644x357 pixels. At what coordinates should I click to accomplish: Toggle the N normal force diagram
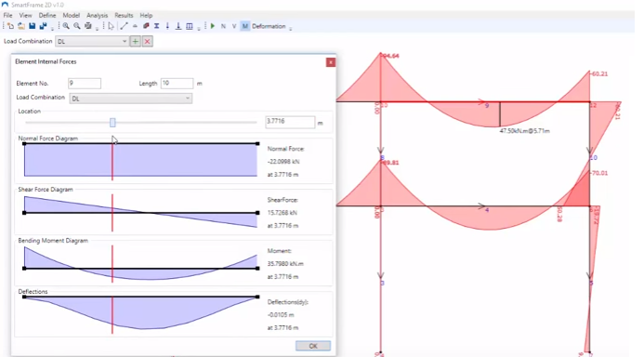click(x=223, y=26)
